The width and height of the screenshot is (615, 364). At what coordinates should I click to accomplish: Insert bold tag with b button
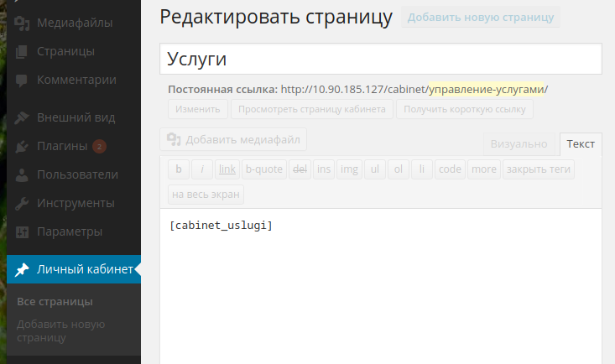[179, 169]
